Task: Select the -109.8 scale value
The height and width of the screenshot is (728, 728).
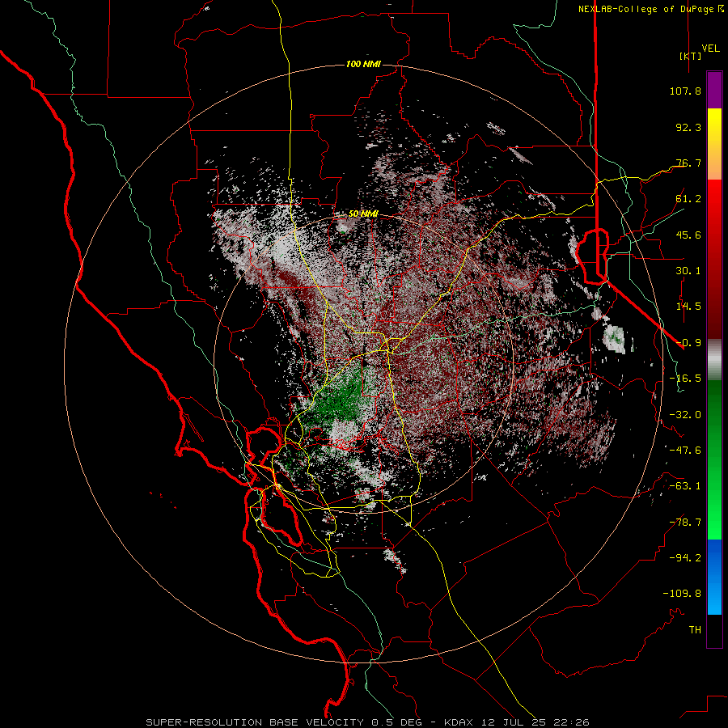Action: pos(682,594)
